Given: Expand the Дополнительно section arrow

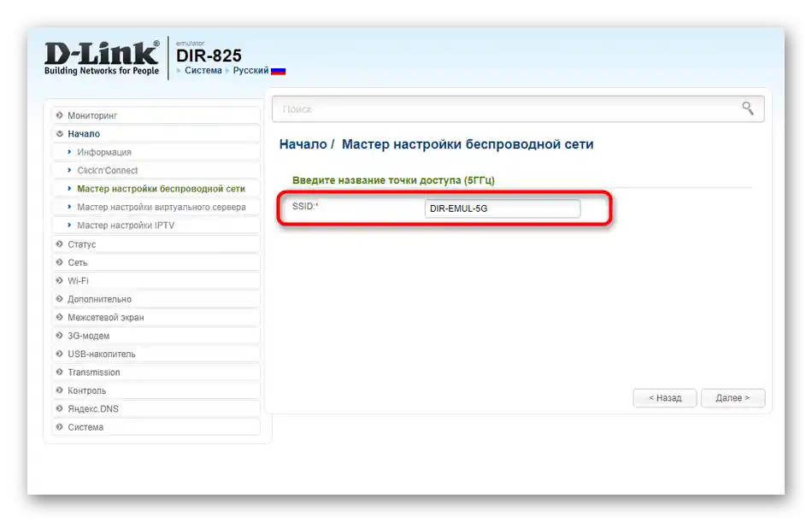Looking at the screenshot, I should point(60,299).
